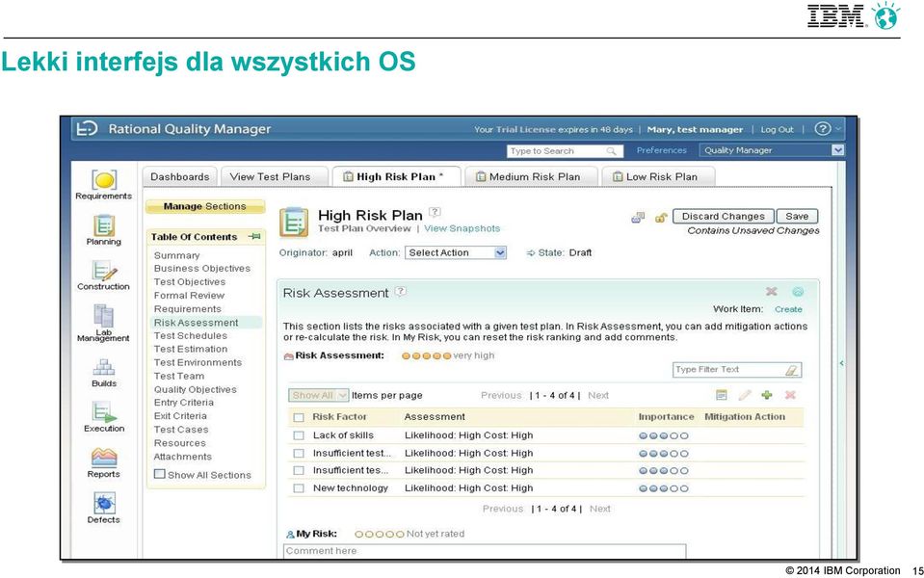This screenshot has height=578, width=924.
Task: Open the Execution sidebar icon
Action: [x=104, y=412]
